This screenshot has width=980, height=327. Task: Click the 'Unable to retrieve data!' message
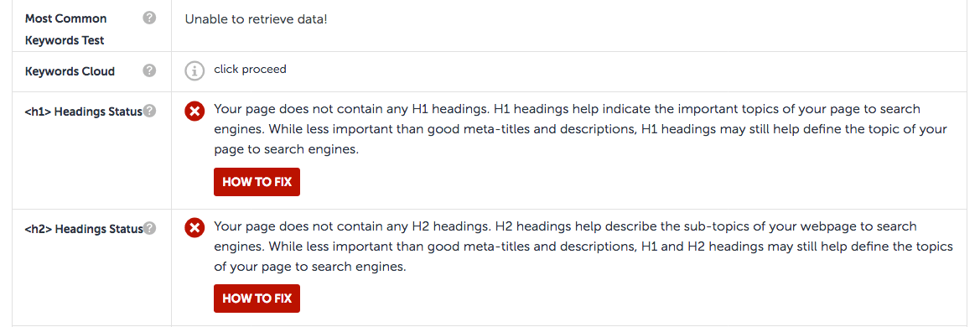click(x=256, y=19)
